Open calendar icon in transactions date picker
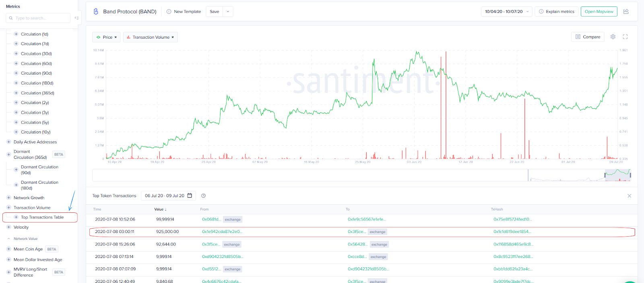644x283 pixels. coord(190,196)
